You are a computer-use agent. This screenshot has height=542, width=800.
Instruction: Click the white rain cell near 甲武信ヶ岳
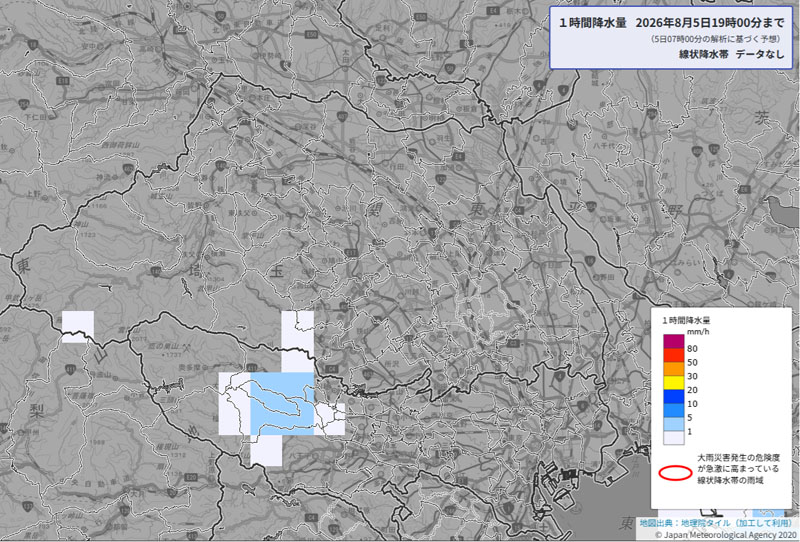(x=78, y=327)
